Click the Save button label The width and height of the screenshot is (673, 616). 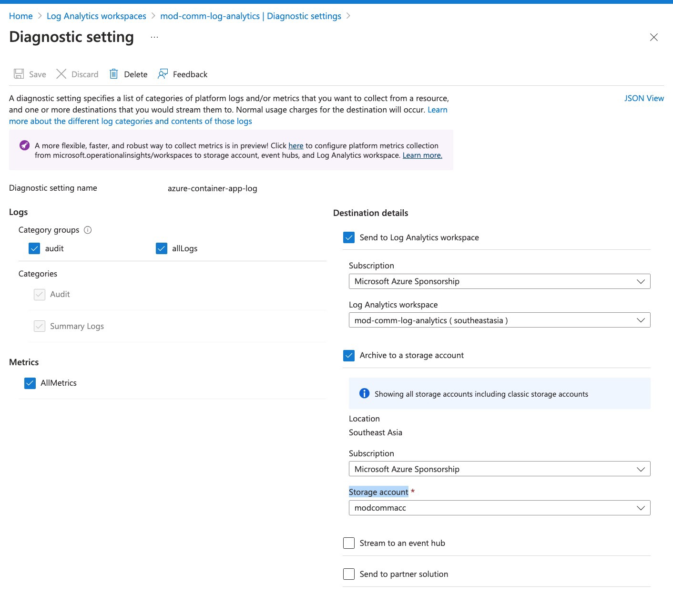38,74
